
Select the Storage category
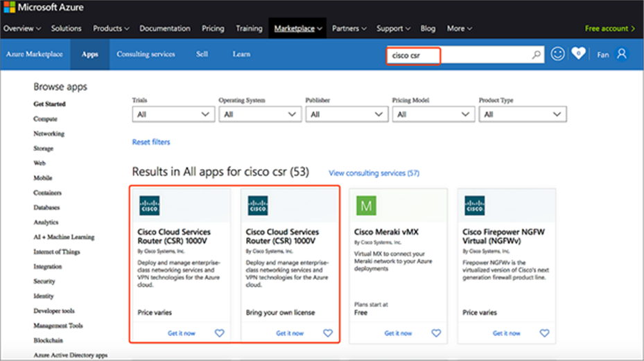[x=43, y=148]
